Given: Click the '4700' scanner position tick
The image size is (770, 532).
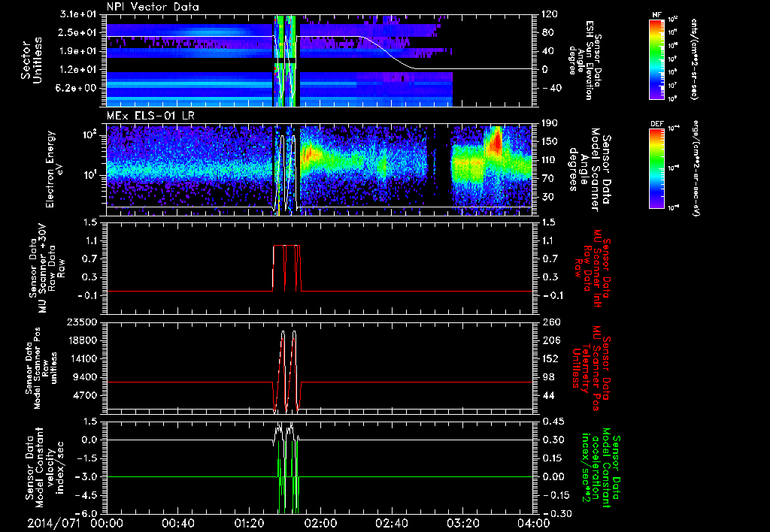Looking at the screenshot, I should pos(86,395).
